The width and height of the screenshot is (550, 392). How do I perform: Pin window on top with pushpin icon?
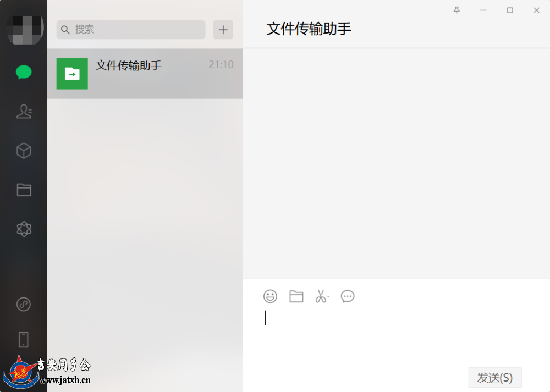(x=457, y=10)
